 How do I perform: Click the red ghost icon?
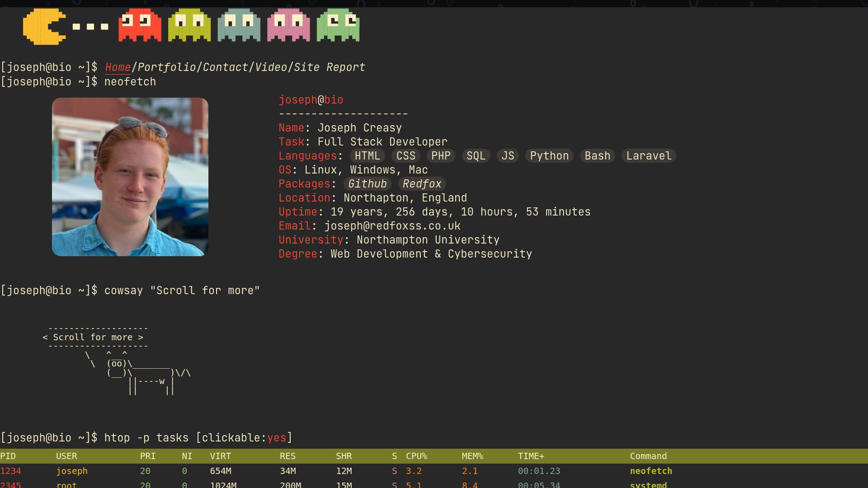(x=140, y=25)
